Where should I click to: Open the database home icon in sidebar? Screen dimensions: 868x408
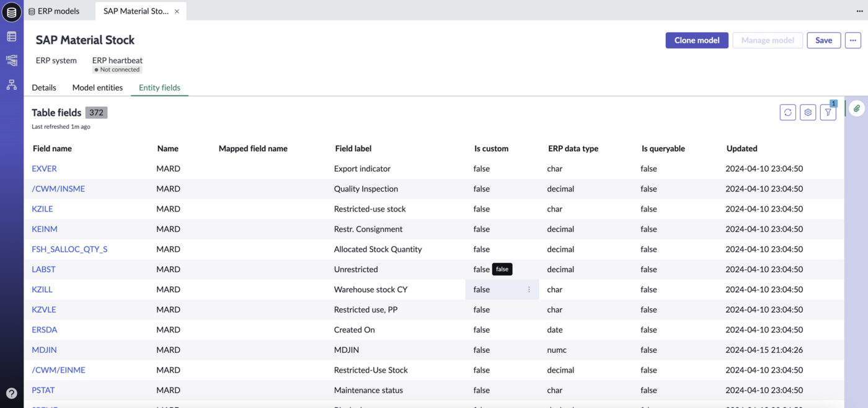click(x=11, y=12)
